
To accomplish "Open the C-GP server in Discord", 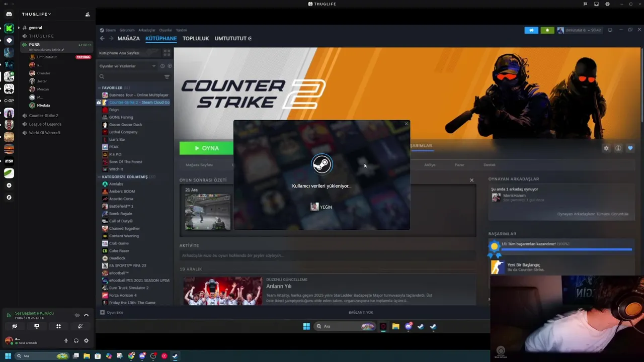I will 9,101.
